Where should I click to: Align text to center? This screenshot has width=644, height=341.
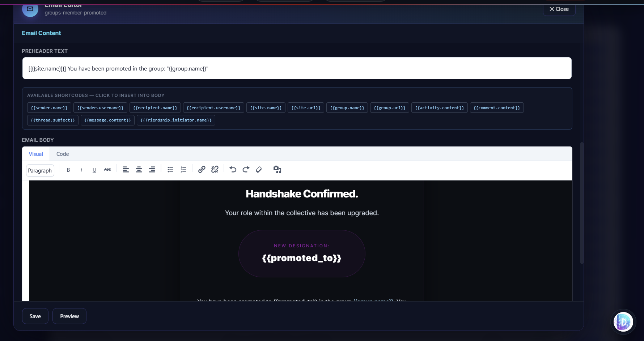[139, 170]
